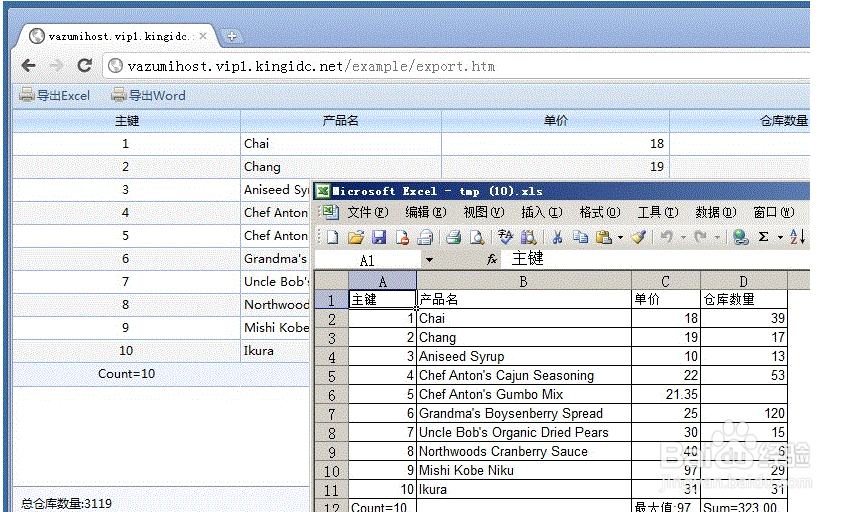Image resolution: width=860 pixels, height=512 pixels.
Task: Click the Insert Hyperlink globe icon
Action: tap(740, 237)
